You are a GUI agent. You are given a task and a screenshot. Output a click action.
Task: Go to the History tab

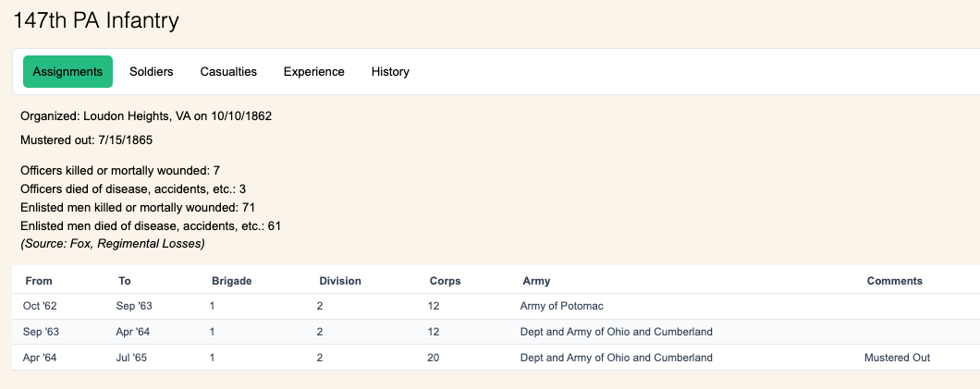click(390, 72)
